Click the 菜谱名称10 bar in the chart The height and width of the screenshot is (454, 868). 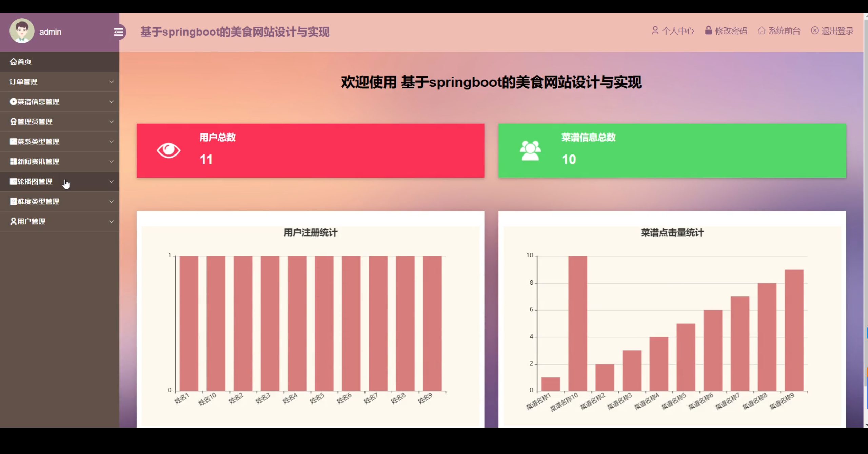(x=577, y=323)
